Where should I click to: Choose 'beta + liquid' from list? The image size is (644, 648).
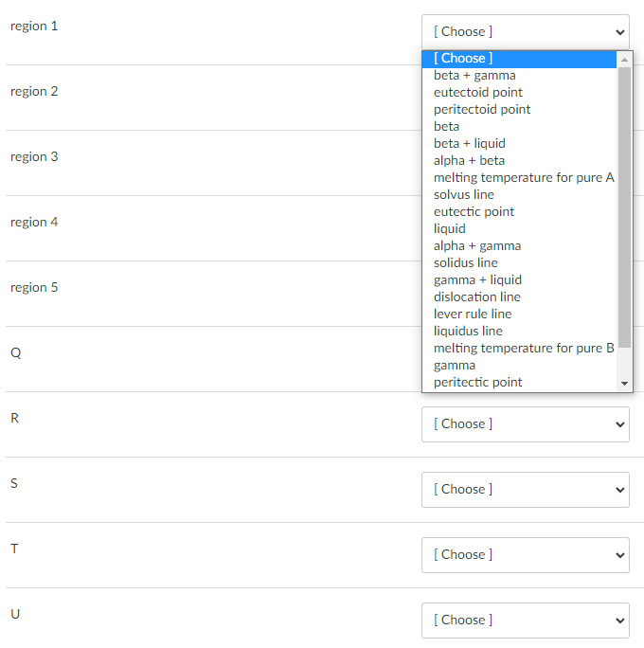[x=470, y=143]
